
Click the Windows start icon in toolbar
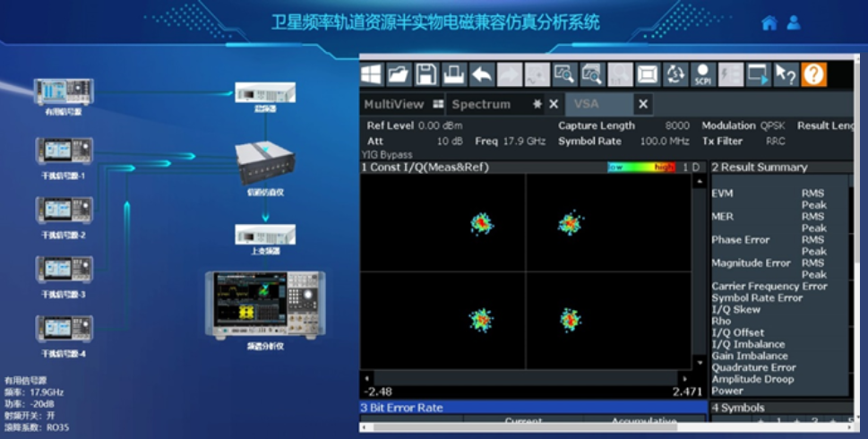[x=372, y=73]
